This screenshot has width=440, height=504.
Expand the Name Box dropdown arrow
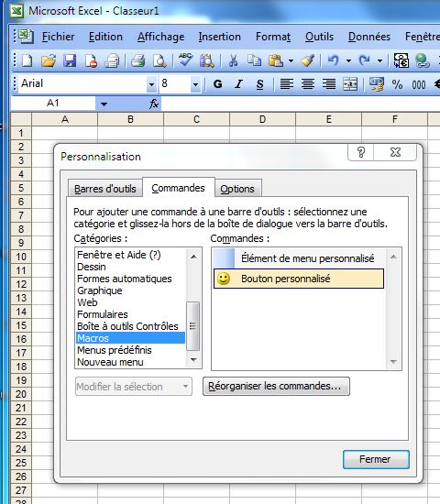coord(104,104)
